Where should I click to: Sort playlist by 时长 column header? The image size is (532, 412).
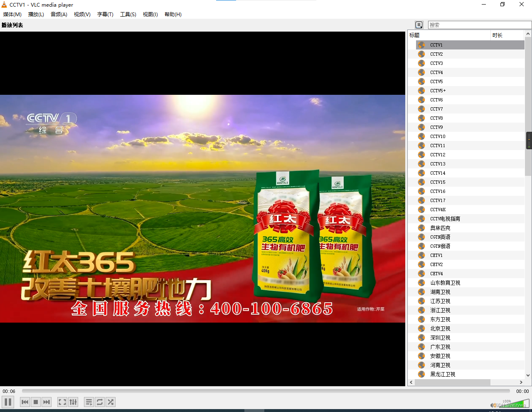coord(507,35)
